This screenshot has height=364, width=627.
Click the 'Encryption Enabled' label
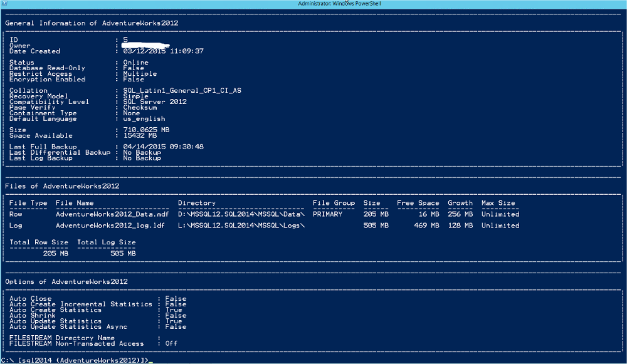(47, 79)
